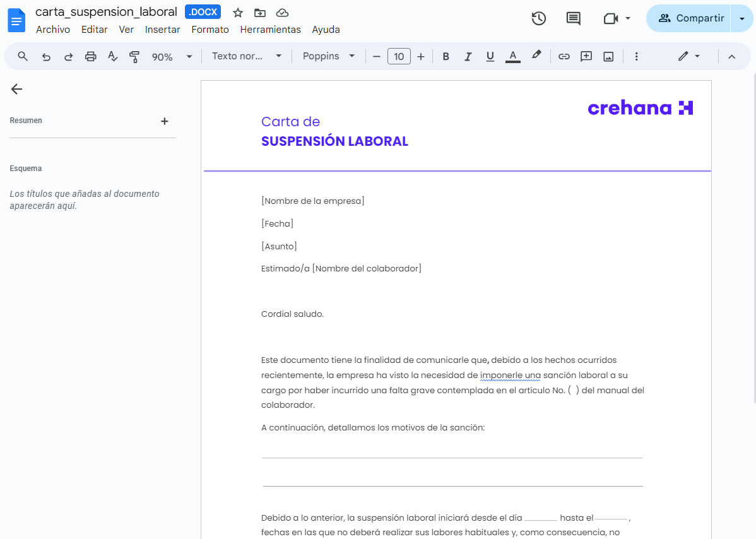Add a comment with the comment icon
Viewport: 756px width, 539px height.
click(586, 56)
